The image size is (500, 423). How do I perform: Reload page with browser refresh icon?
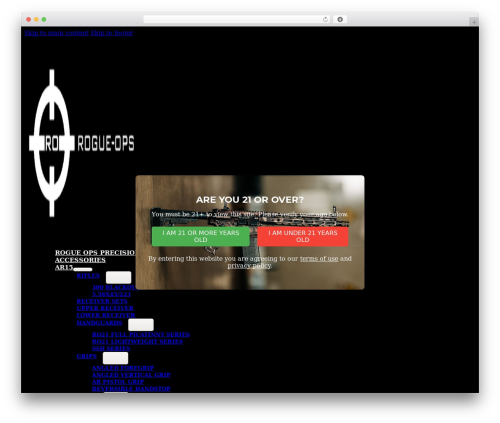[x=325, y=19]
